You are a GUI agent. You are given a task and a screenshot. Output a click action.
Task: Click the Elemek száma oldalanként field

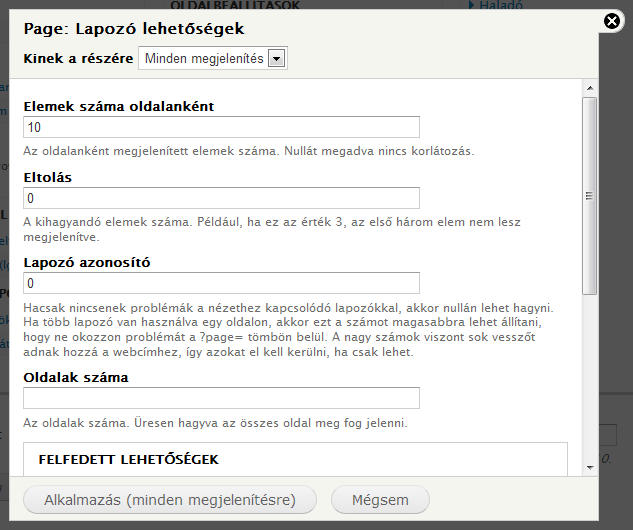point(221,127)
